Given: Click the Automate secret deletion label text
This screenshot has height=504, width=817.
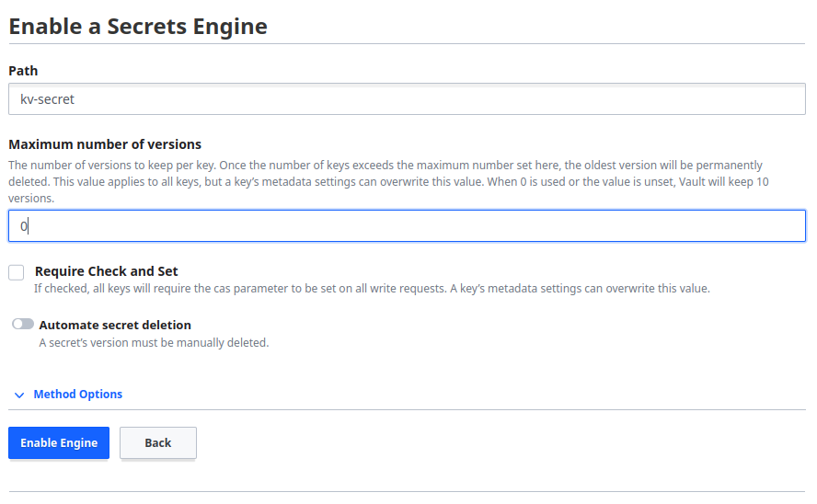Looking at the screenshot, I should (115, 325).
